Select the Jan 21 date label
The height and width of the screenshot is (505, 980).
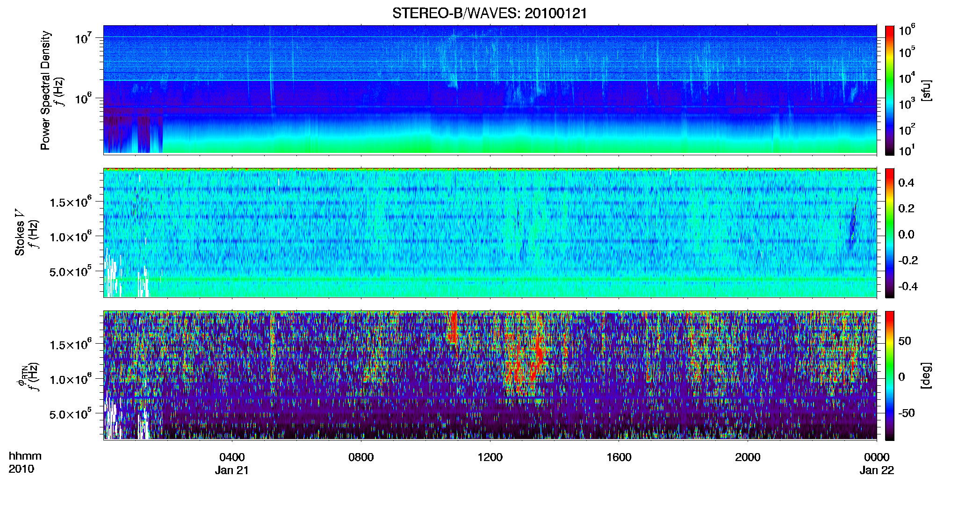pos(232,470)
